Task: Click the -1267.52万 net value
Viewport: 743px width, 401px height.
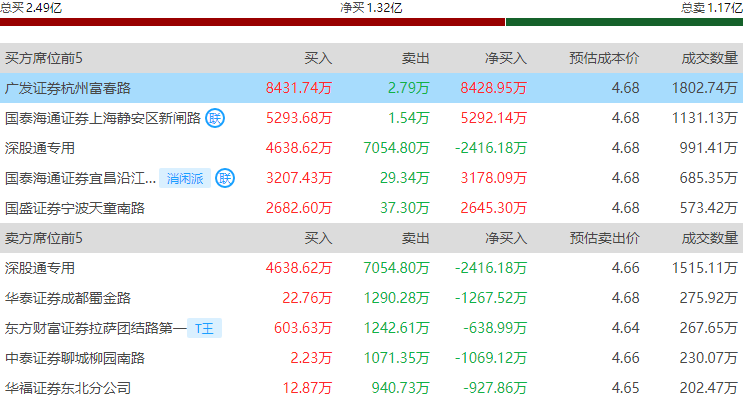Action: [491, 298]
